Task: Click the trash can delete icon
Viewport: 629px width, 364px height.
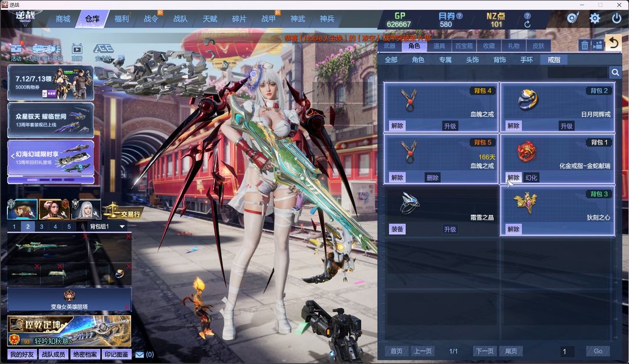Action: tap(585, 45)
